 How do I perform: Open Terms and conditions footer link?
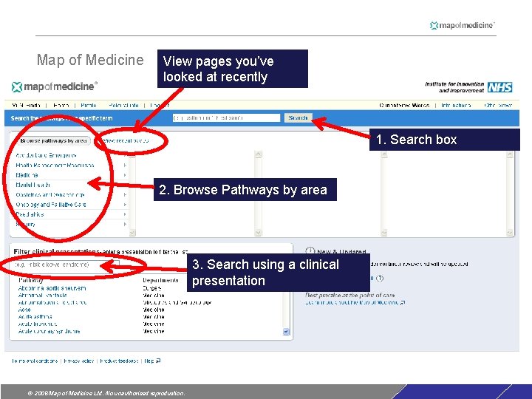tap(35, 361)
